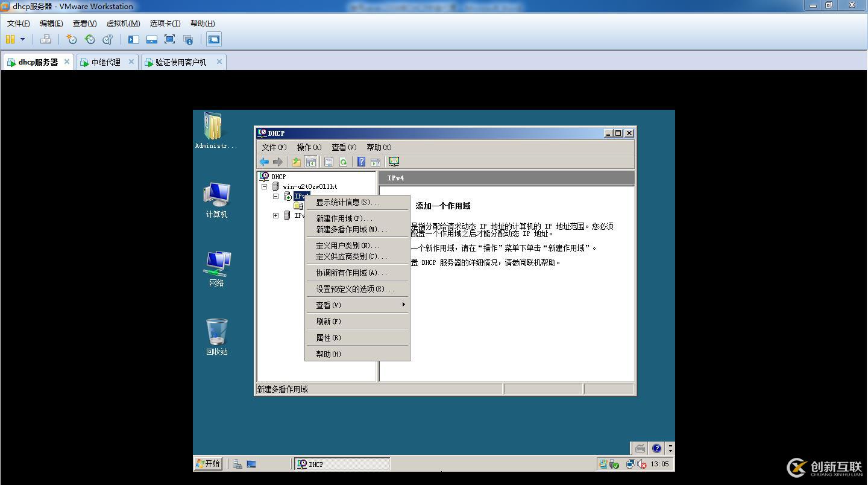Click the DHCP taskbar button
Screen dimensions: 868x485
click(342, 464)
